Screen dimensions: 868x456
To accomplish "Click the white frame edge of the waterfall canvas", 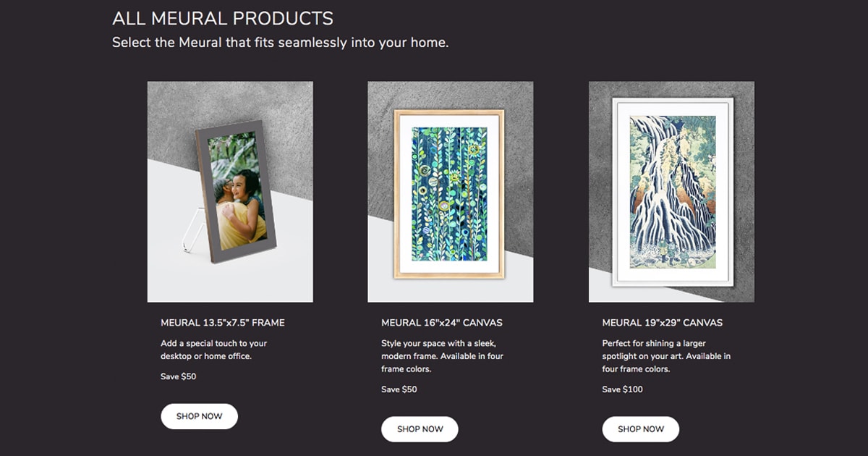I will tap(617, 192).
